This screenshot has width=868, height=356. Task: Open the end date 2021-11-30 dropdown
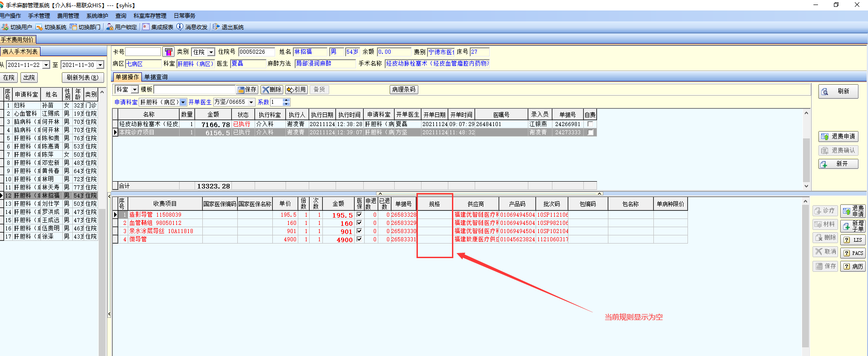(100, 65)
